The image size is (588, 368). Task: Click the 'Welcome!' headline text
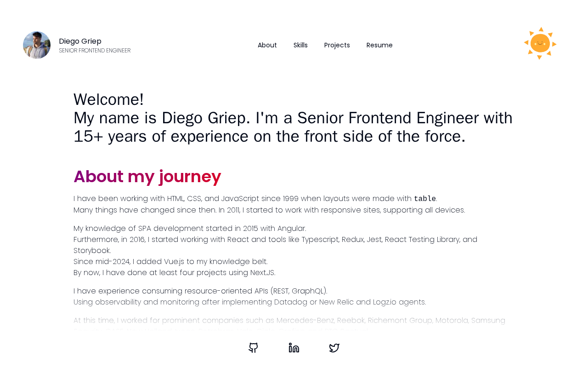click(x=108, y=99)
